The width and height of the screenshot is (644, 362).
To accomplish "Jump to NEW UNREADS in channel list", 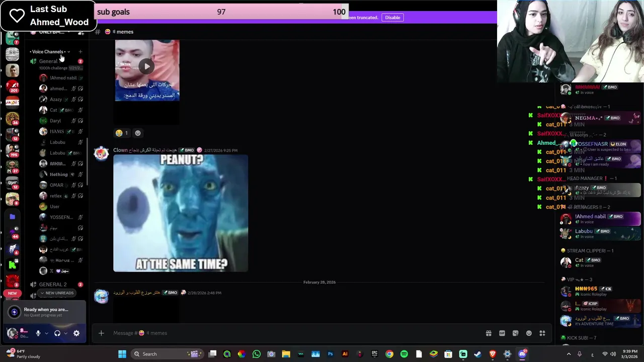I will (x=56, y=293).
